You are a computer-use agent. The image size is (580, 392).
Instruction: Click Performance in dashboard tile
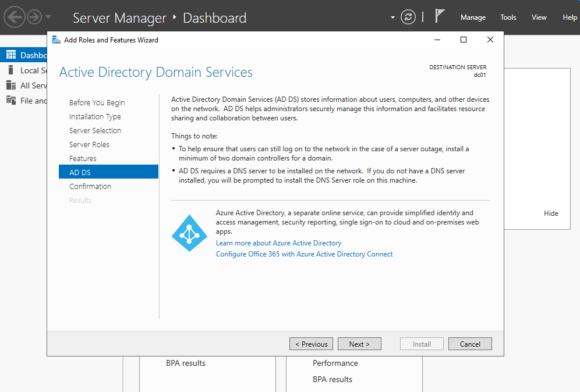(335, 363)
